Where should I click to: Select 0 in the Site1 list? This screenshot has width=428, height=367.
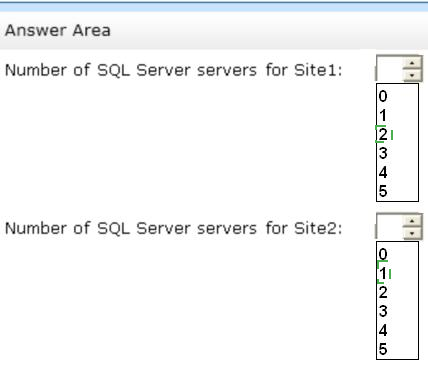(383, 96)
